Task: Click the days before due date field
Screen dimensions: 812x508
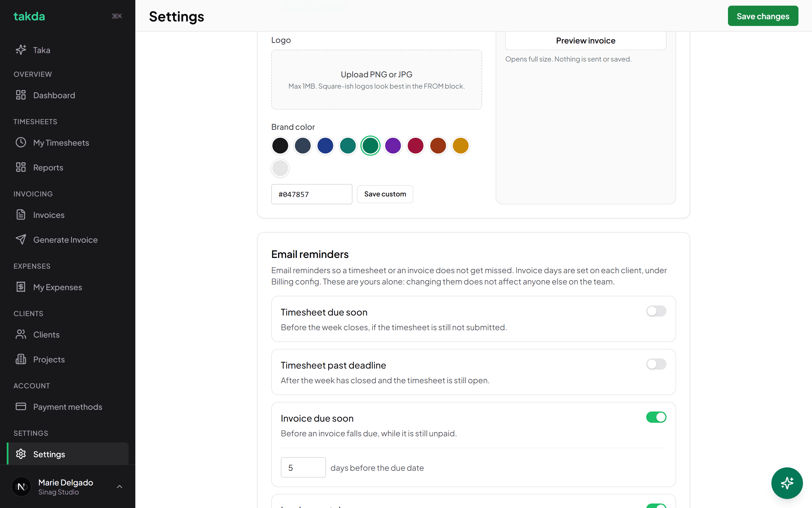Action: pyautogui.click(x=303, y=467)
